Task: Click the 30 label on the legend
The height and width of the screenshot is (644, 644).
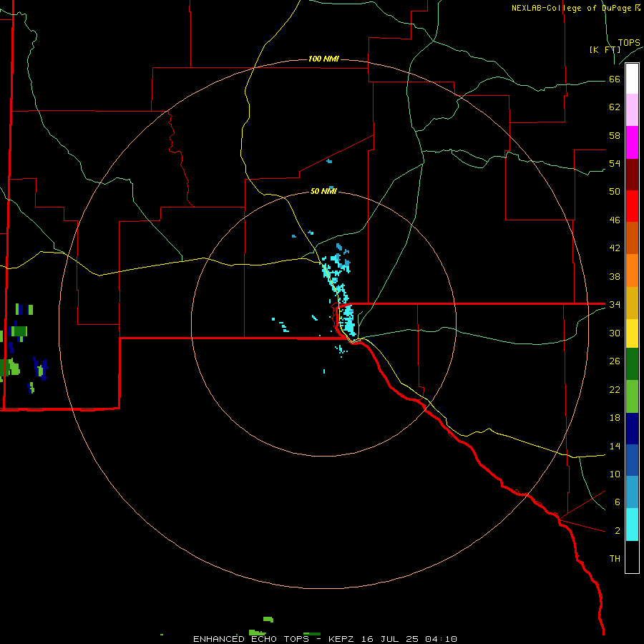Action: pyautogui.click(x=615, y=333)
